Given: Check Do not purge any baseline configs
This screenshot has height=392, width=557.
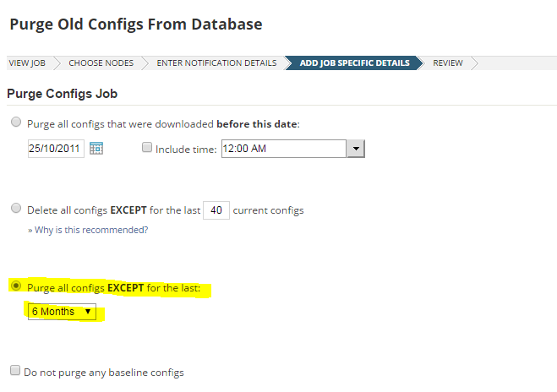Looking at the screenshot, I should (x=15, y=371).
